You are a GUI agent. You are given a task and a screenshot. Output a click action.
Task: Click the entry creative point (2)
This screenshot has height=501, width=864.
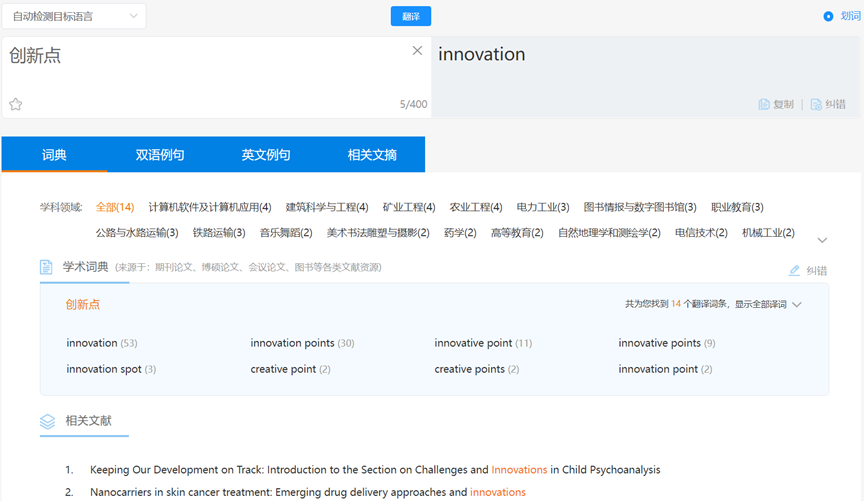tap(290, 369)
